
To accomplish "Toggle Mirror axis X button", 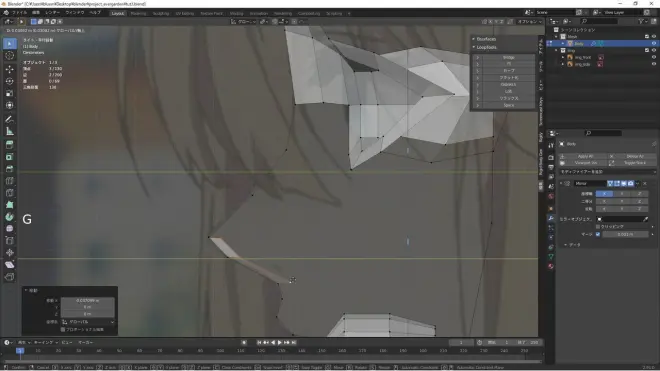I will point(604,194).
